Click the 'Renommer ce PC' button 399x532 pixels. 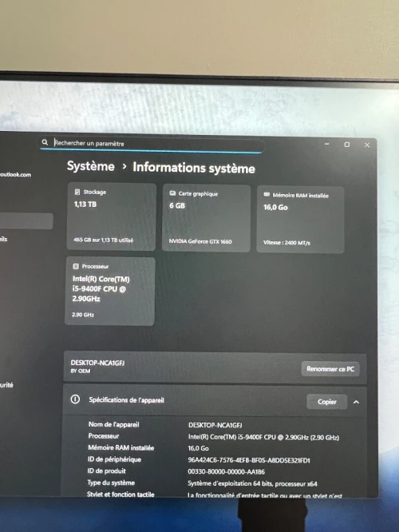[330, 369]
